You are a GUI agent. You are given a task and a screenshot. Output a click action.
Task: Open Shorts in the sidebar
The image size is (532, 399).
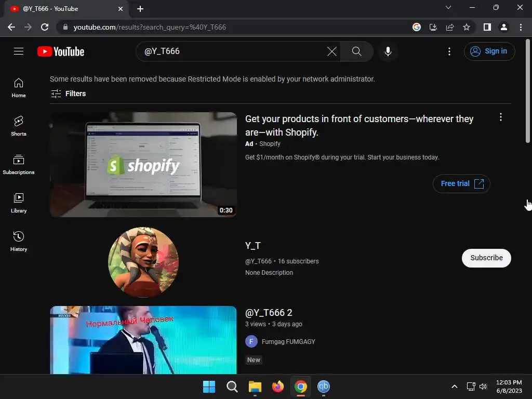click(x=19, y=126)
